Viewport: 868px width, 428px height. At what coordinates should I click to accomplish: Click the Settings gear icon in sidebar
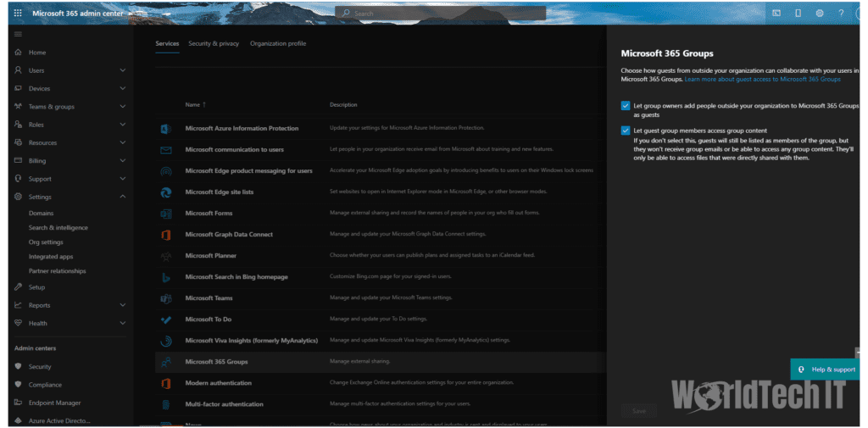click(x=19, y=197)
